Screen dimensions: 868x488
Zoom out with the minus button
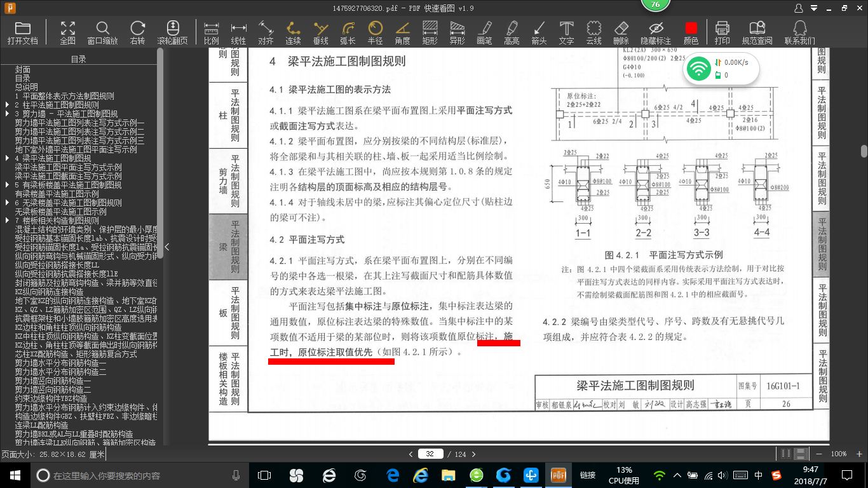tap(818, 454)
